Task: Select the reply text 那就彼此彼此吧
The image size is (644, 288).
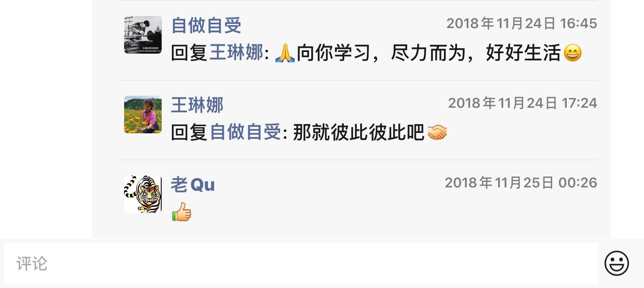Action: click(359, 133)
